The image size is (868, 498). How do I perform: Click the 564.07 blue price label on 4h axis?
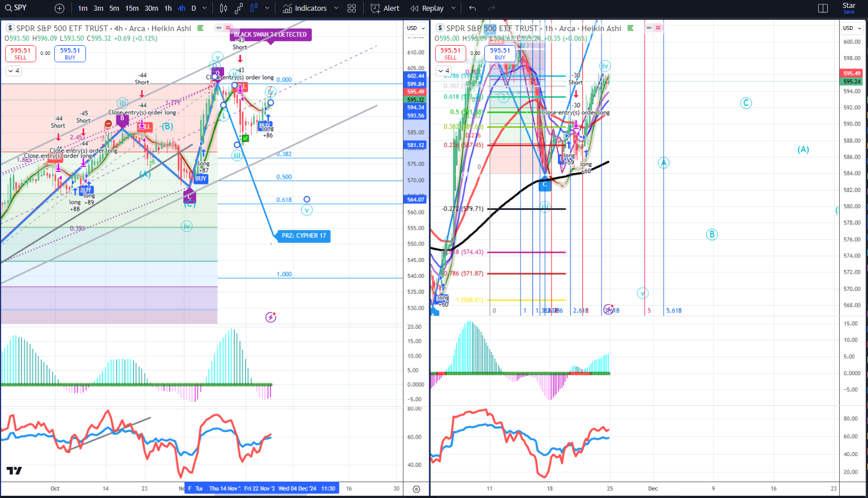[415, 199]
